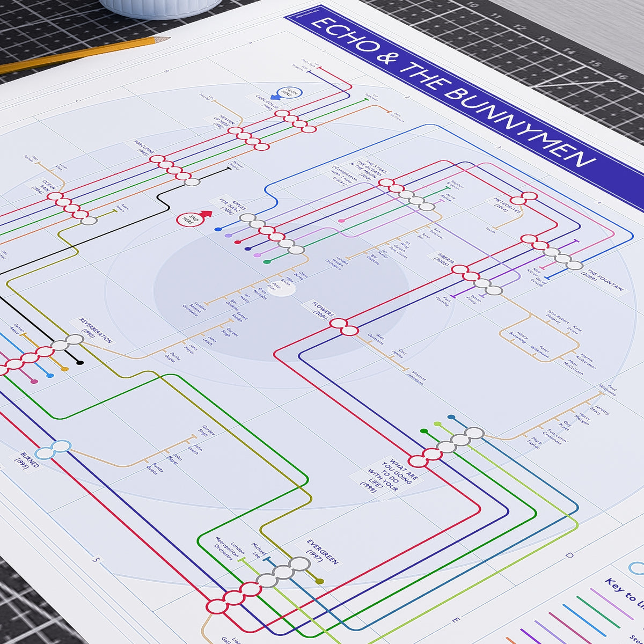Click the name 'Paul Williams'
Viewport: 644px width, 644px height.
click(x=608, y=389)
